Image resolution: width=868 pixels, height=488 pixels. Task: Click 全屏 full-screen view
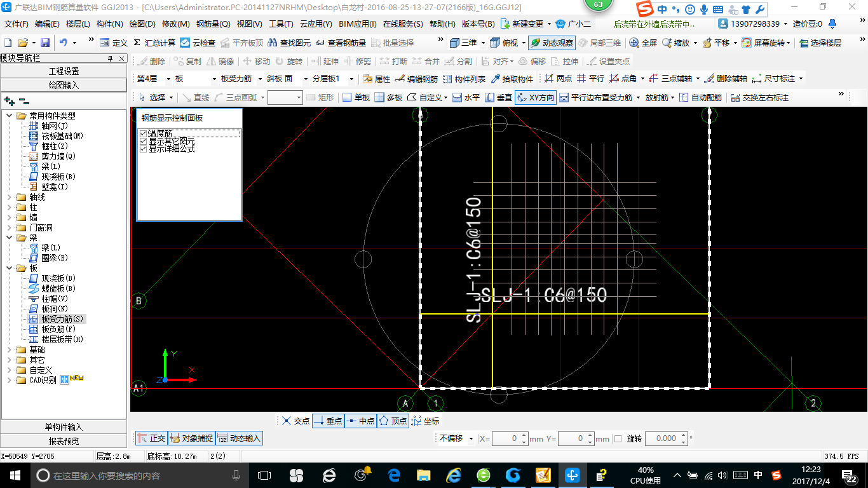[x=643, y=43]
